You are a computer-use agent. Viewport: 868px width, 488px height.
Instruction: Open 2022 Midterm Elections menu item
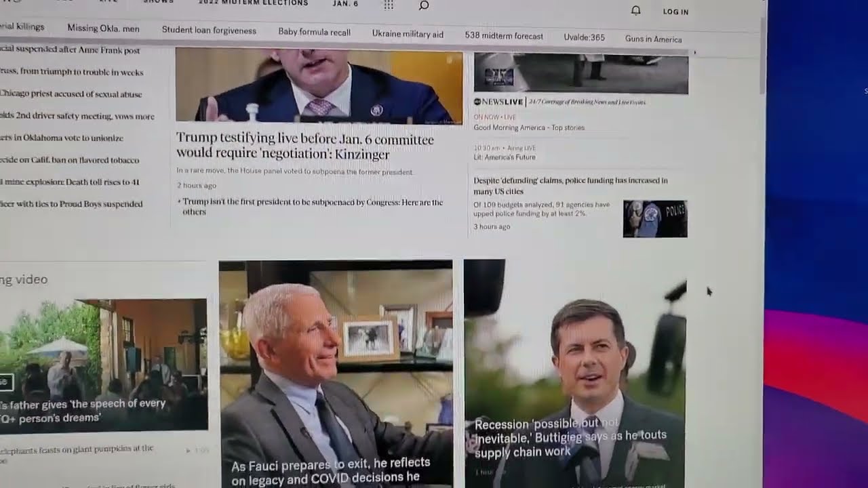click(254, 3)
